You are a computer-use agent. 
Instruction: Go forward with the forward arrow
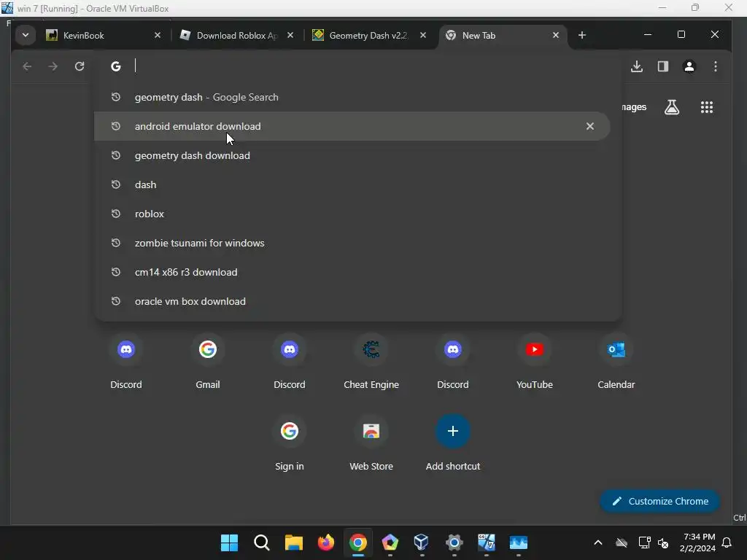pyautogui.click(x=53, y=66)
